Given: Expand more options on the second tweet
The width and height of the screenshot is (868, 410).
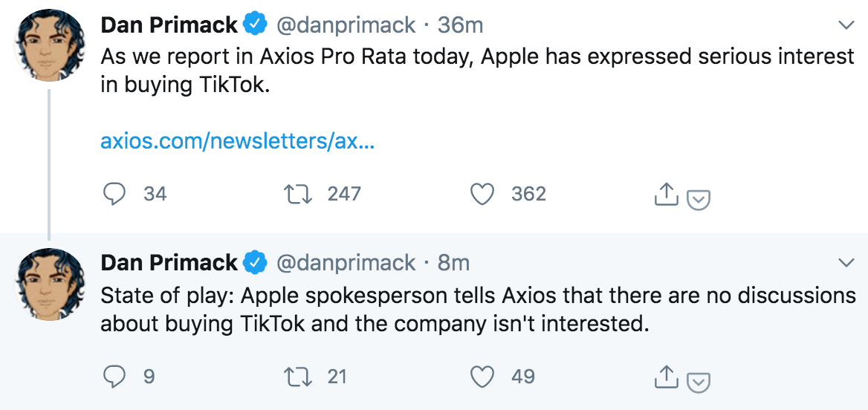Looking at the screenshot, I should (x=846, y=263).
